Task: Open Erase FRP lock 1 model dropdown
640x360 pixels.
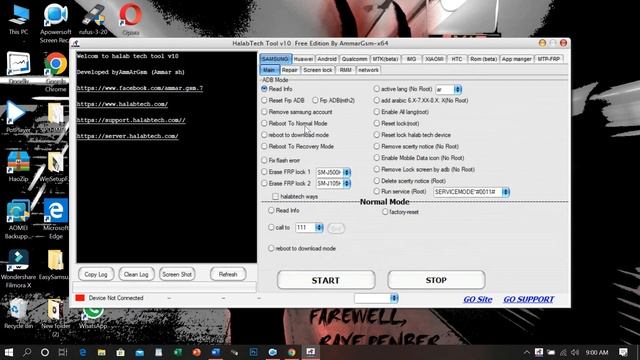Action: click(347, 172)
